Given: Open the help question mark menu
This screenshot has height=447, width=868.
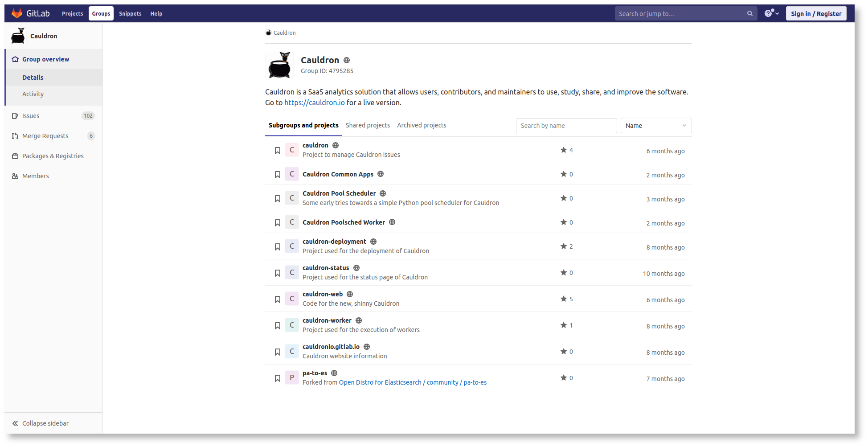Looking at the screenshot, I should point(772,13).
